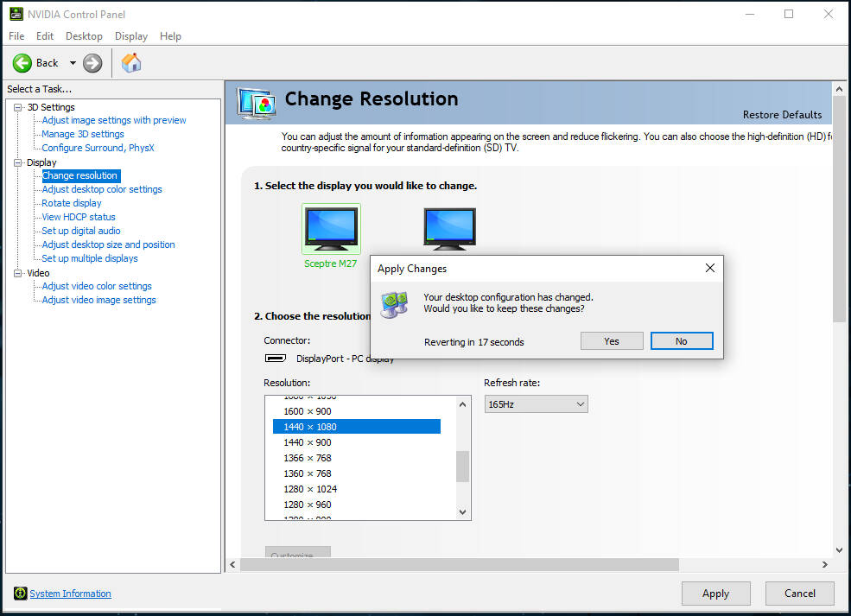
Task: Select the second unlabeled monitor icon
Action: tap(449, 228)
